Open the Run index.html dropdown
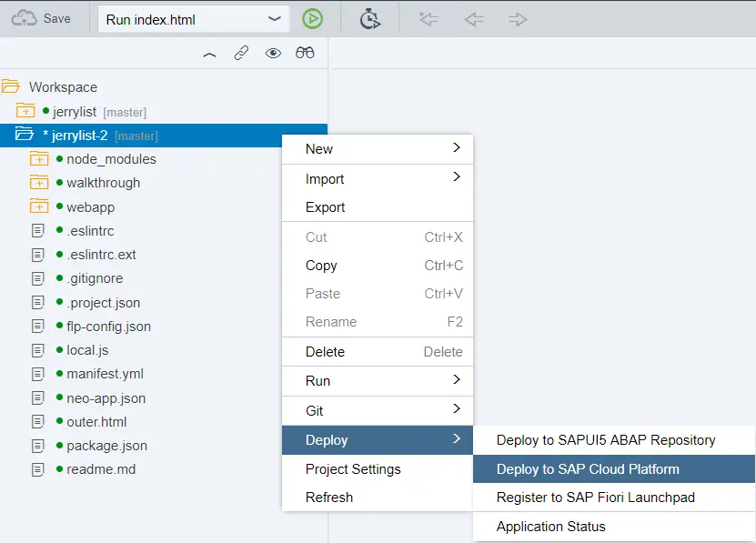The height and width of the screenshot is (543, 756). (194, 19)
